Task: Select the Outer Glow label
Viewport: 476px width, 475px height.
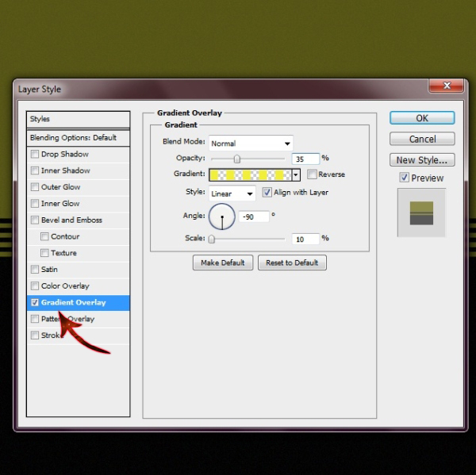Action: coord(61,187)
